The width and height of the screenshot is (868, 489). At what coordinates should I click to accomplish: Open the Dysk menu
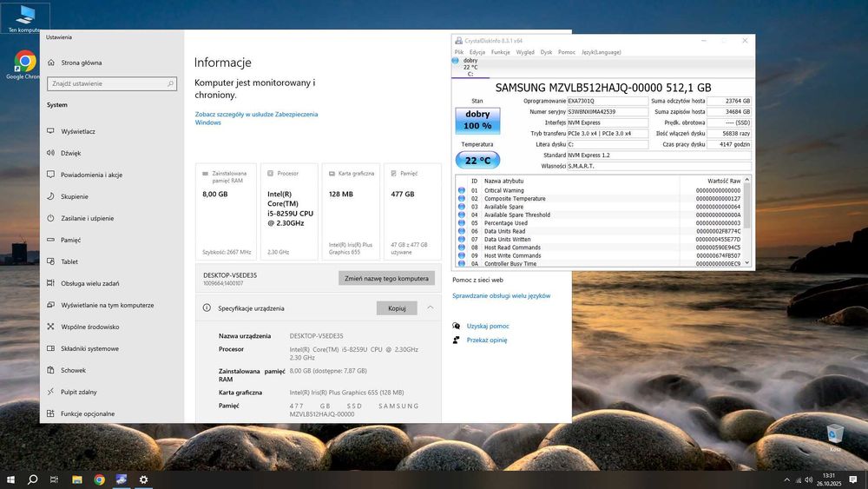pos(546,52)
